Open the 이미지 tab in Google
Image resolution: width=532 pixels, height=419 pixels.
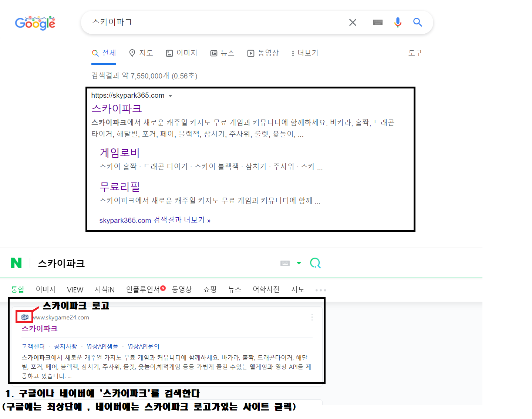click(182, 53)
